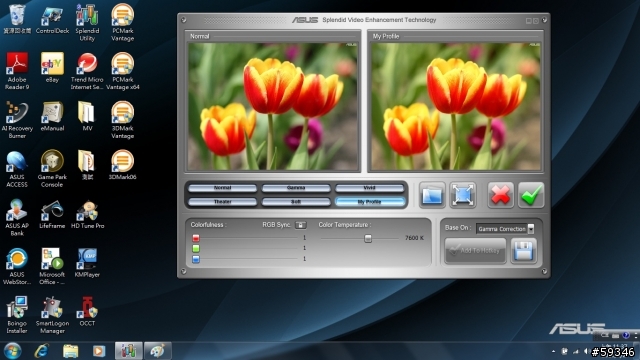Cancel with the red X button

coord(500,195)
